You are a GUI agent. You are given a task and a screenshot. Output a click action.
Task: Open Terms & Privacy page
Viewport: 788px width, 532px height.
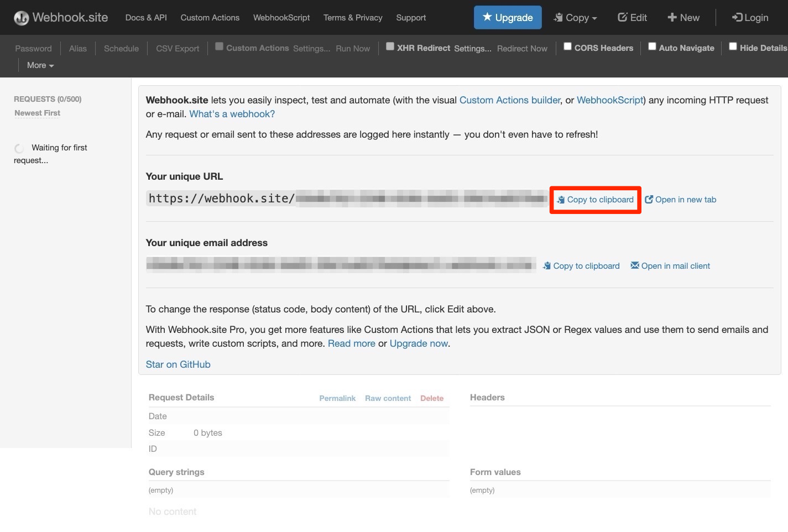pyautogui.click(x=353, y=18)
